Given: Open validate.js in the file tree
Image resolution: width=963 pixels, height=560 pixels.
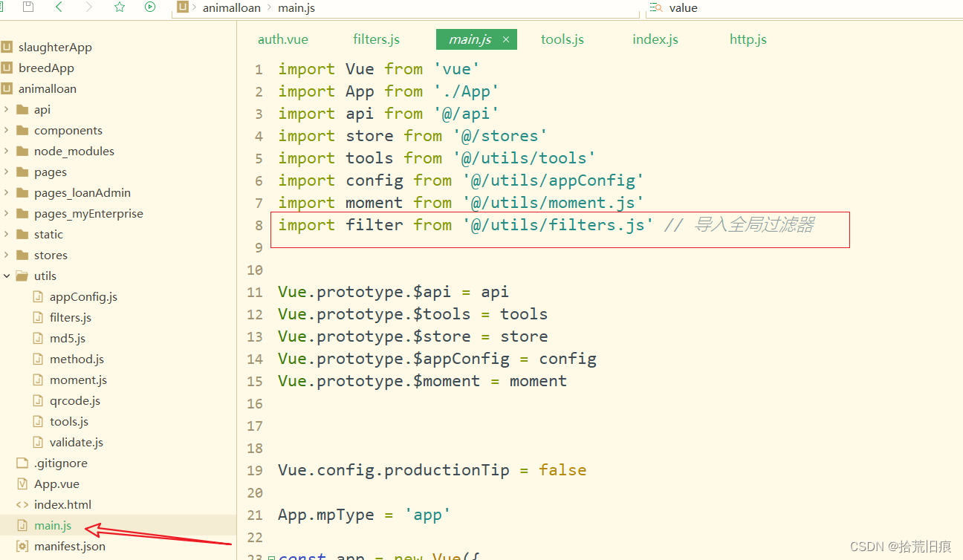Looking at the screenshot, I should pyautogui.click(x=77, y=442).
